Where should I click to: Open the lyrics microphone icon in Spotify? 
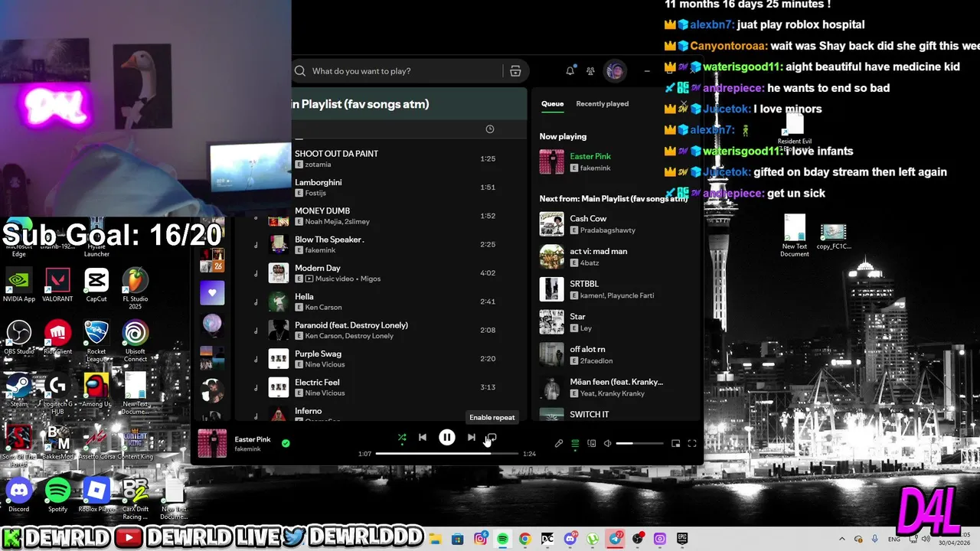559,443
